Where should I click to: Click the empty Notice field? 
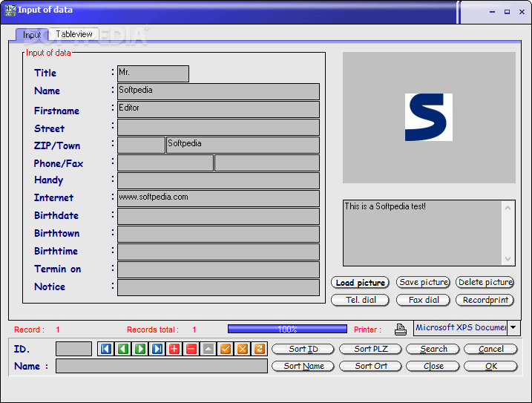coord(218,287)
